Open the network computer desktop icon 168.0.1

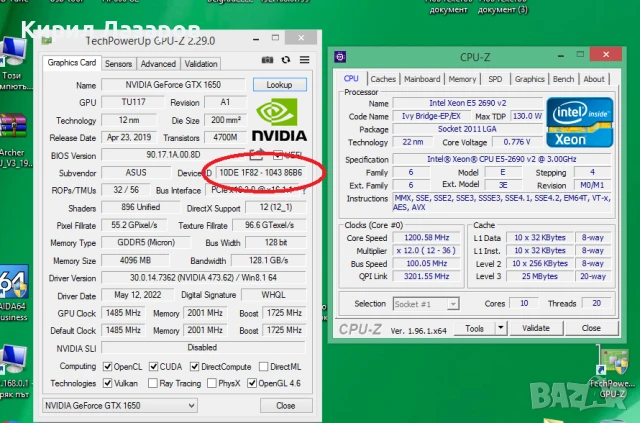13,359
